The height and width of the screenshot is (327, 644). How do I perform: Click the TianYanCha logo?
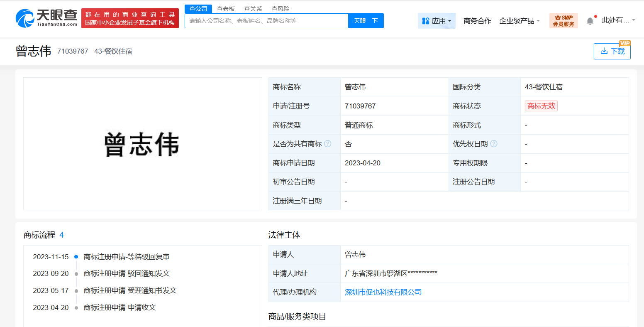(x=46, y=18)
